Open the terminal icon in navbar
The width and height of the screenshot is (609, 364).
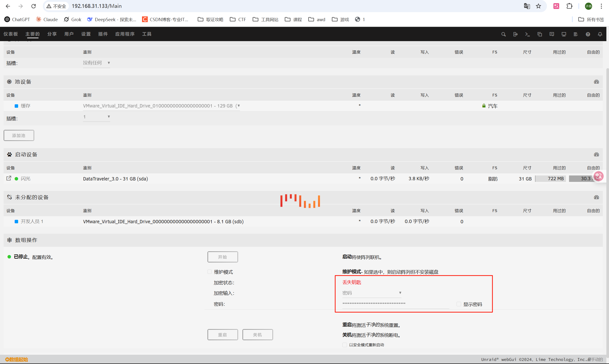click(527, 34)
